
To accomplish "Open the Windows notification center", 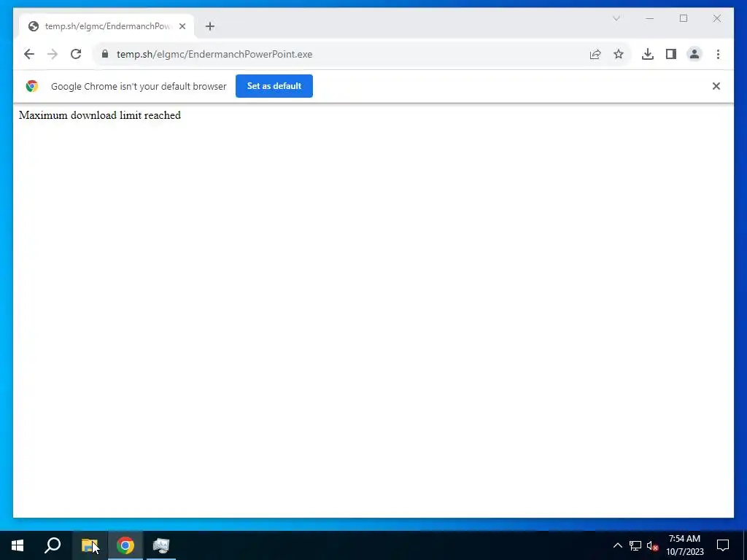I will pyautogui.click(x=723, y=545).
